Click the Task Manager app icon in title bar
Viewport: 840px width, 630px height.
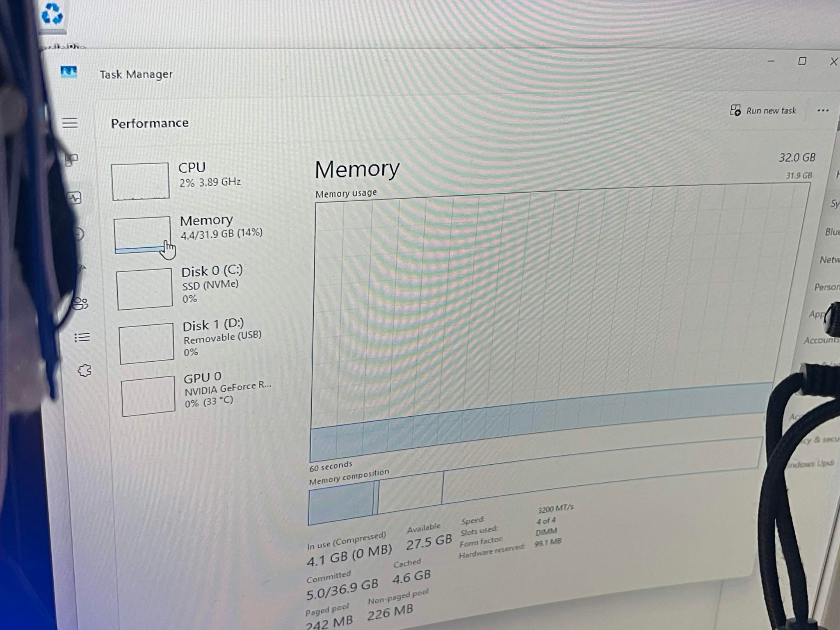pos(69,72)
